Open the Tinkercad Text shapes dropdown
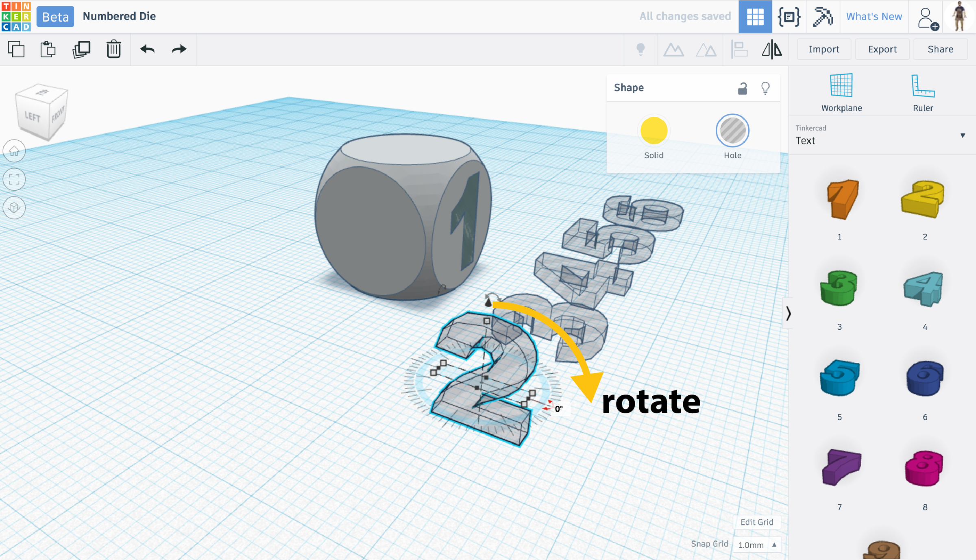Image resolution: width=976 pixels, height=560 pixels. 881,136
